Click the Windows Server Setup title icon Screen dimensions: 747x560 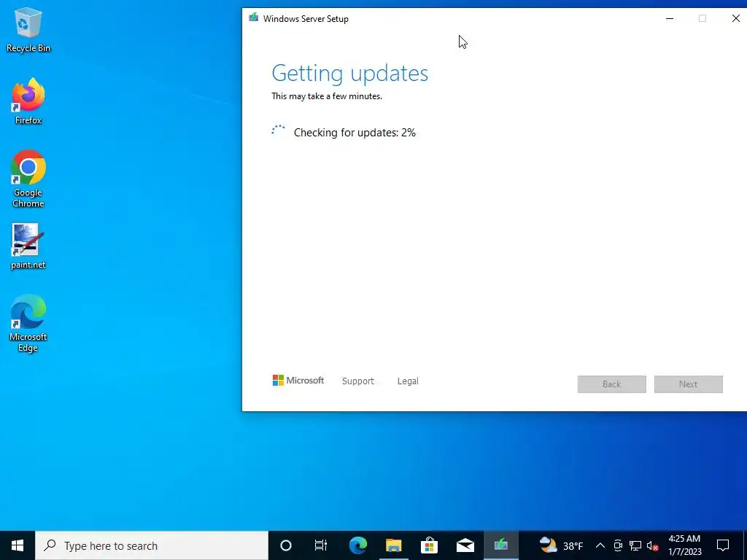click(253, 18)
